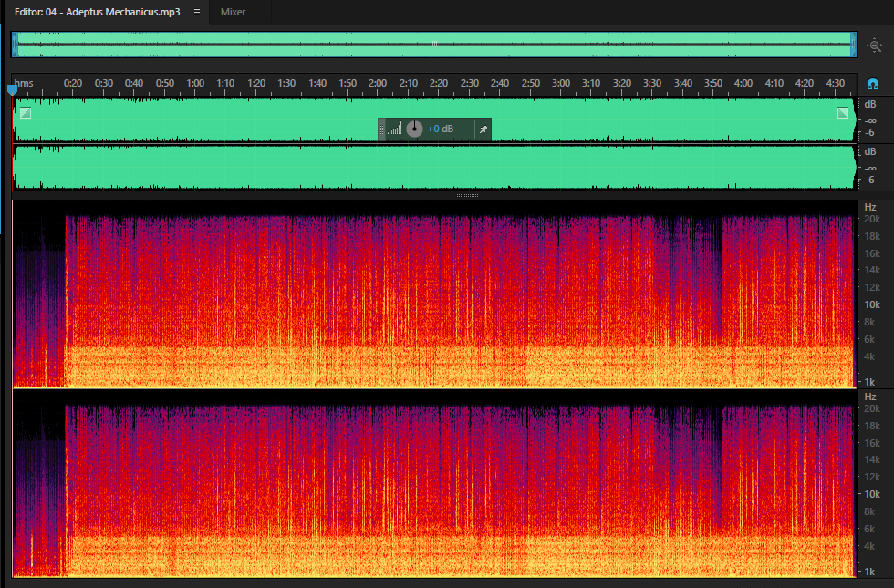
Task: Click the -6 label of top waveform channel
Action: tap(869, 132)
